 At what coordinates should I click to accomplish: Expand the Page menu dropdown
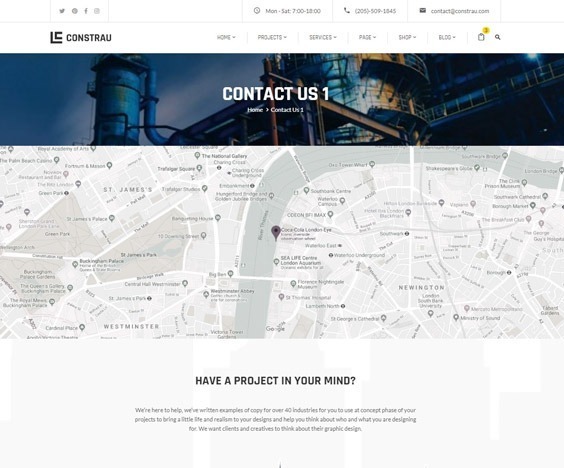[367, 37]
